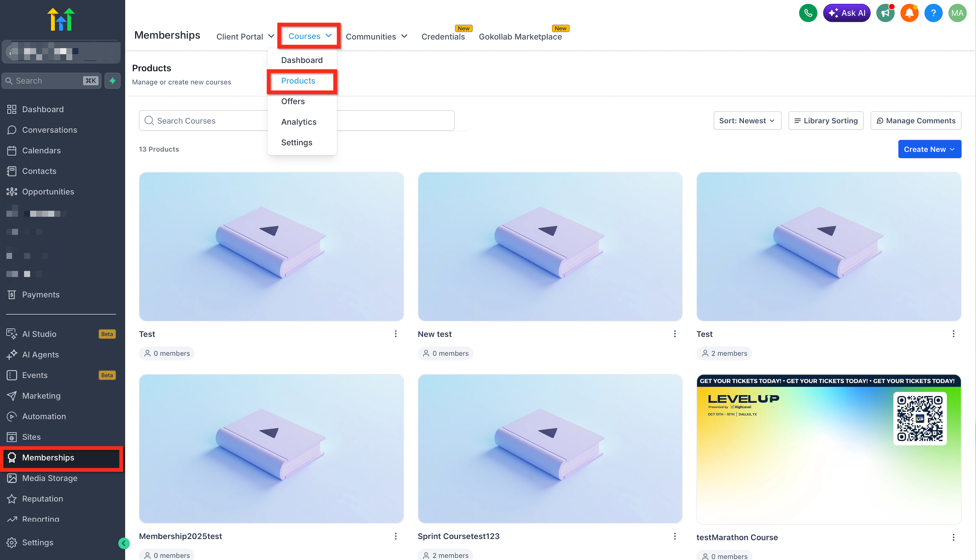Collapse the sidebar with green arrow
This screenshot has width=976, height=560.
pyautogui.click(x=124, y=543)
